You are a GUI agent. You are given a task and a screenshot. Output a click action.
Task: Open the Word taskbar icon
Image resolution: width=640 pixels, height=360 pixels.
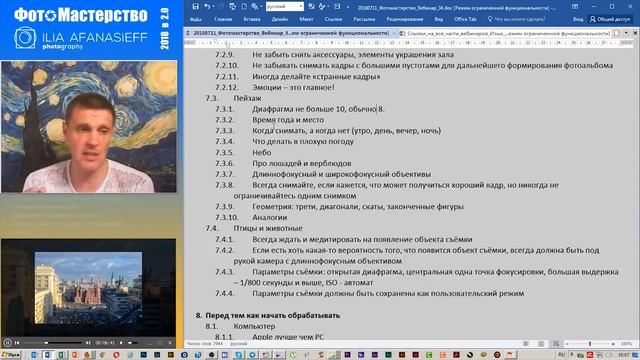tap(48, 355)
